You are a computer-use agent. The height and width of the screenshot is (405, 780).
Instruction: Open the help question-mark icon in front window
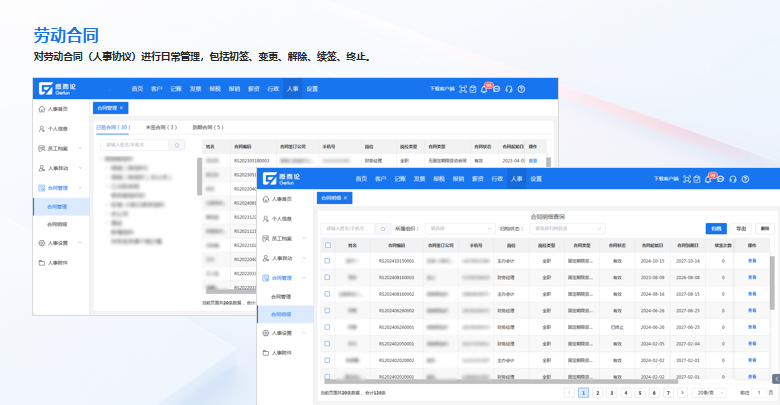(747, 179)
